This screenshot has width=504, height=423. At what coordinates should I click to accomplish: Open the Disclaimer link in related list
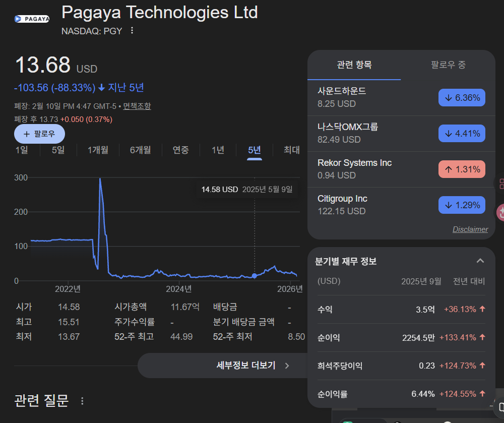tap(470, 229)
